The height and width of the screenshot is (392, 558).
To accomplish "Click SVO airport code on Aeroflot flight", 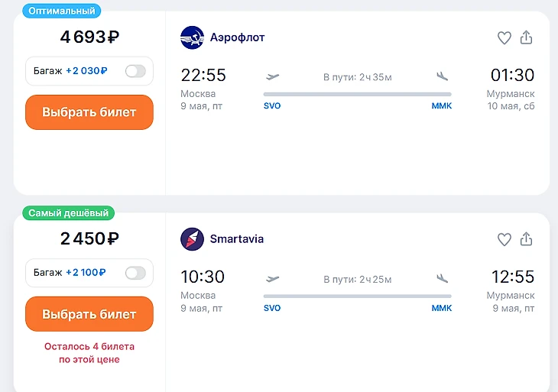I will pyautogui.click(x=272, y=106).
